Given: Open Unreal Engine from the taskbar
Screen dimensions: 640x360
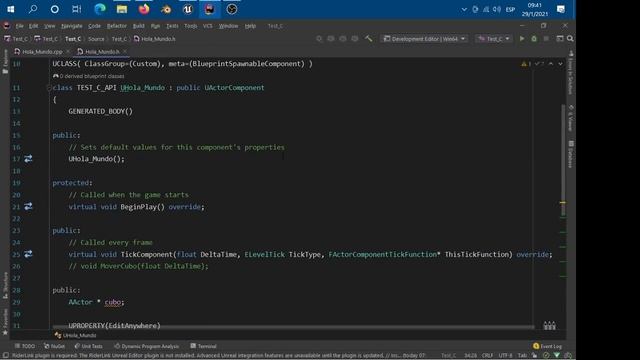Looking at the screenshot, I should point(187,9).
